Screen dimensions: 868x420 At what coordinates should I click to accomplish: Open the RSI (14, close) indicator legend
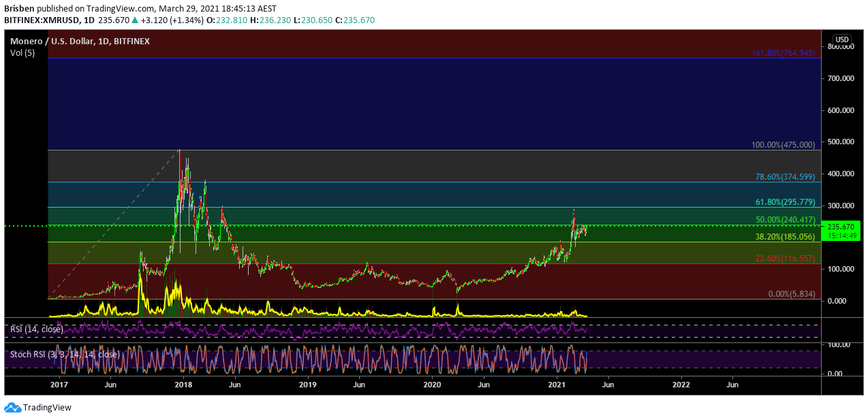pos(37,329)
